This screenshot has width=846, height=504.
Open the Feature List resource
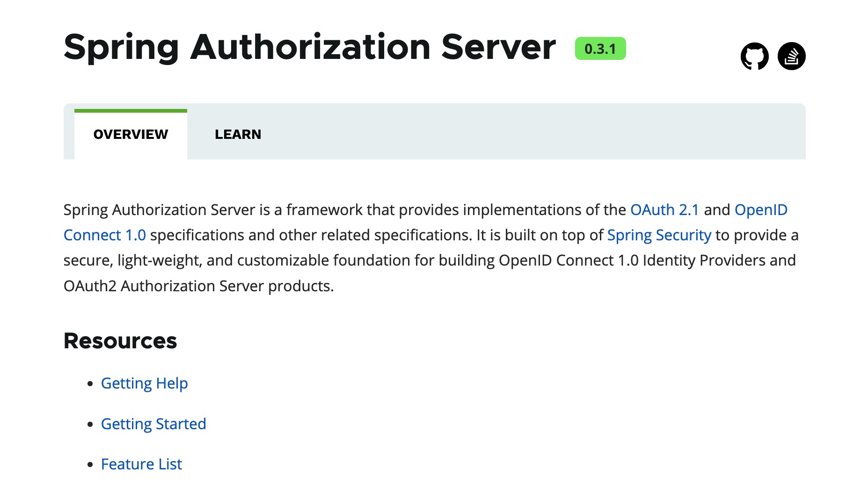point(141,464)
